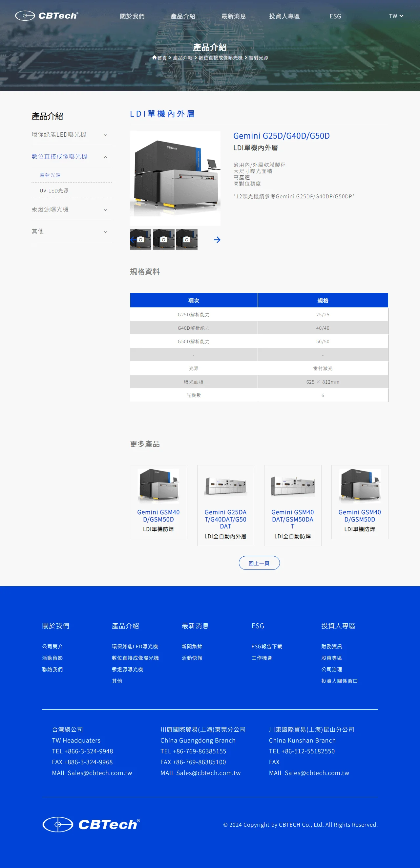420x868 pixels.
Task: Click 數位直接成像曝光機 breadcrumb link
Action: pos(220,57)
